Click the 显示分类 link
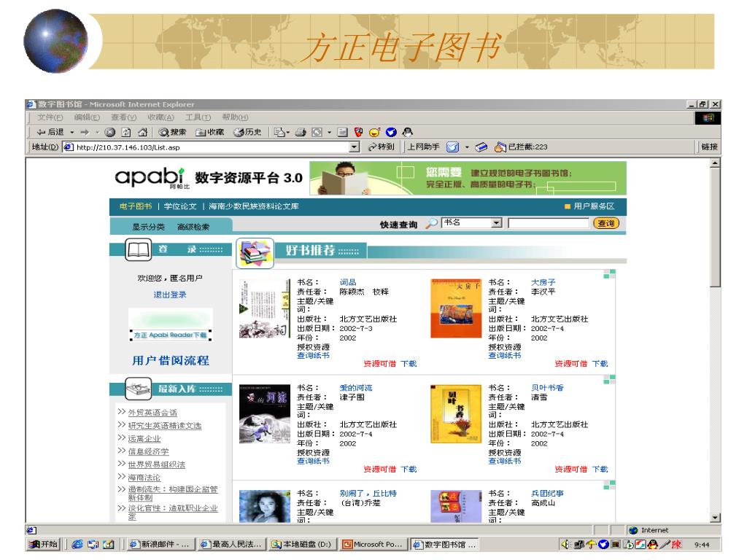 pos(148,227)
